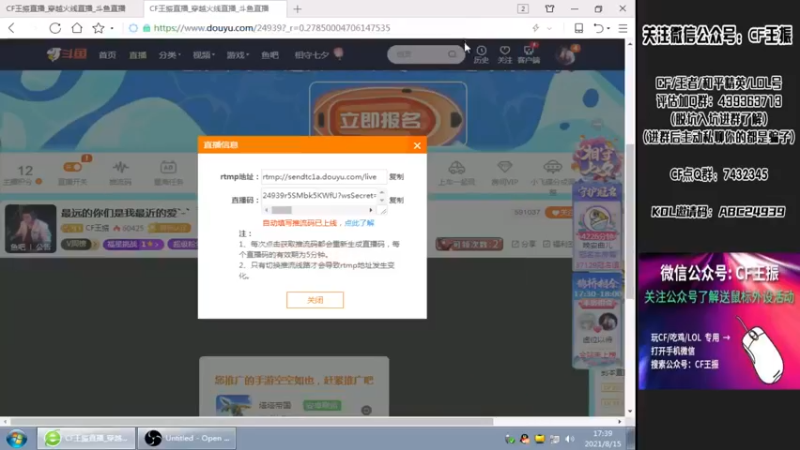
Task: Open 直播 in Douyu navigation
Action: 138,55
